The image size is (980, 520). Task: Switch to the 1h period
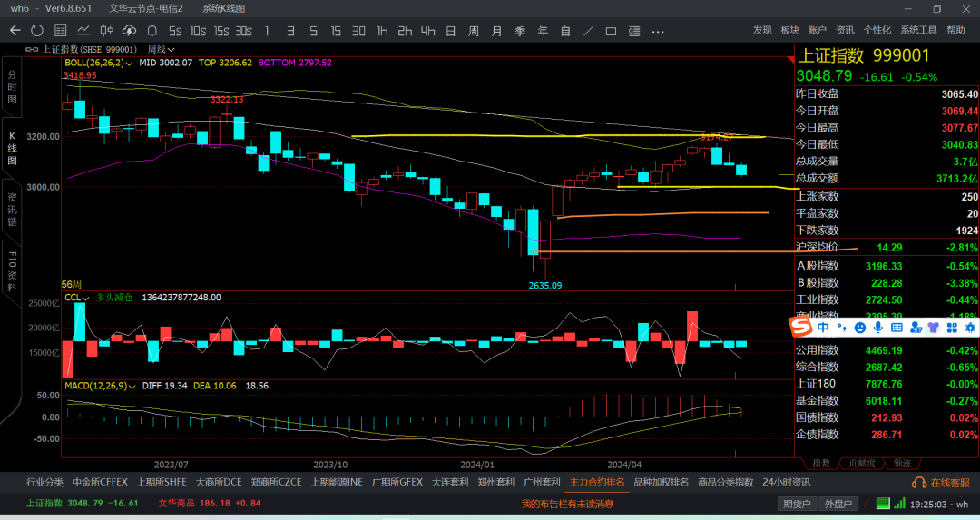[382, 31]
